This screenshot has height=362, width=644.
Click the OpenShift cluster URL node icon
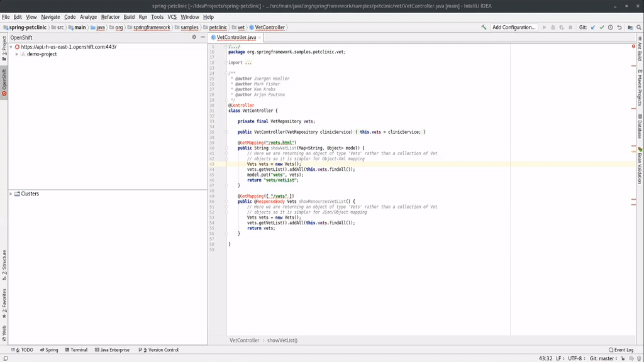point(17,47)
